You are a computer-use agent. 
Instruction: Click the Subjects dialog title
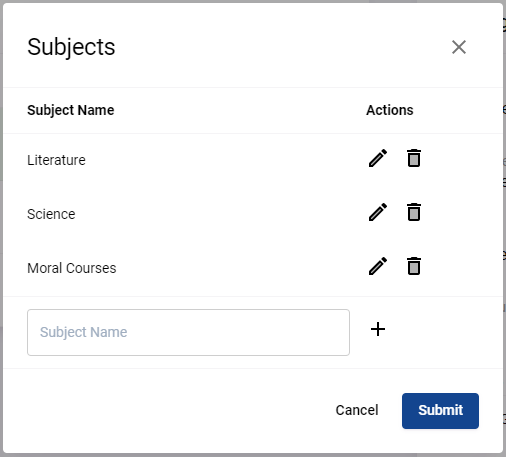pyautogui.click(x=71, y=47)
